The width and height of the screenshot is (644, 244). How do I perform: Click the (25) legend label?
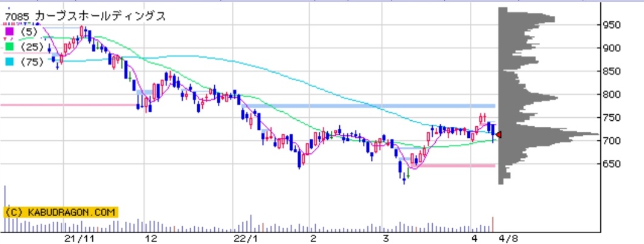32,47
